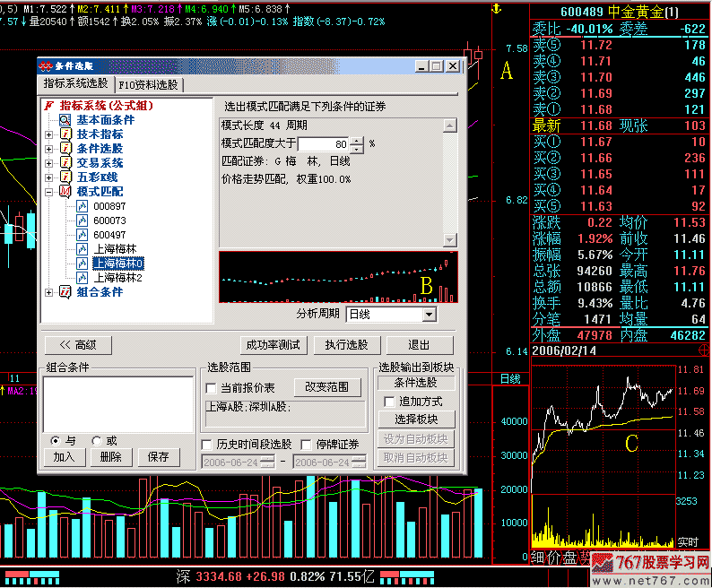This screenshot has height=588, width=712.
Task: Switch to the F10资料选股 tab
Action: click(x=150, y=85)
